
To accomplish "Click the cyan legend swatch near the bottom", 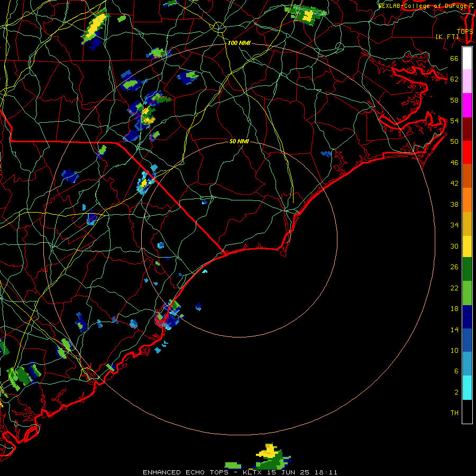I will pos(467,387).
